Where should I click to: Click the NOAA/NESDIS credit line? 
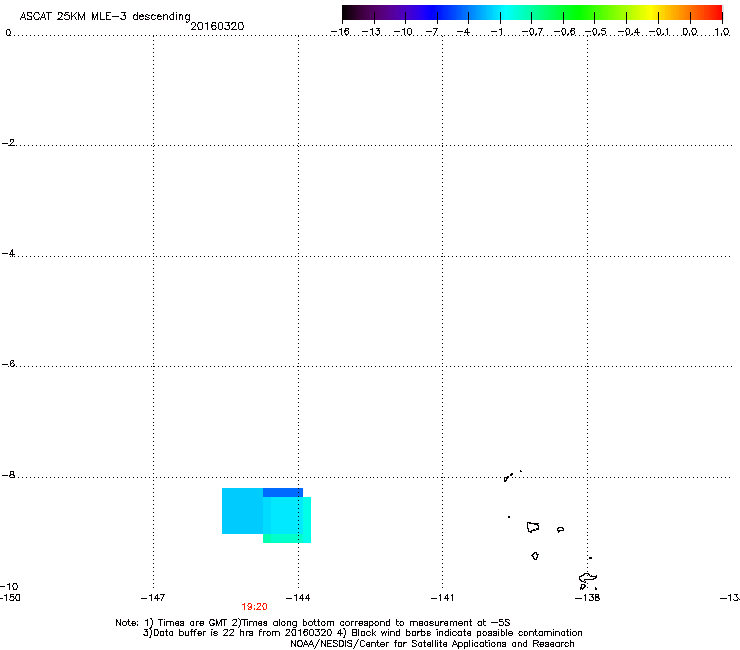click(432, 644)
